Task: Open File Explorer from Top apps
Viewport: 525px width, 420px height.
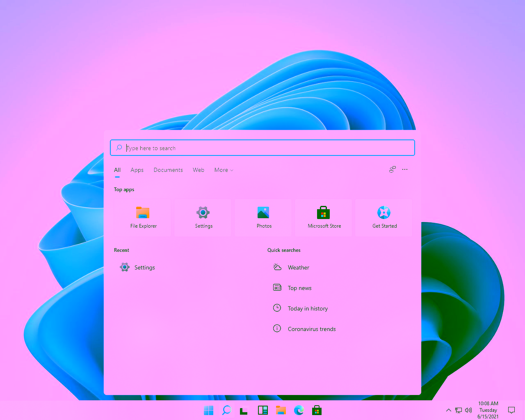Action: click(143, 217)
